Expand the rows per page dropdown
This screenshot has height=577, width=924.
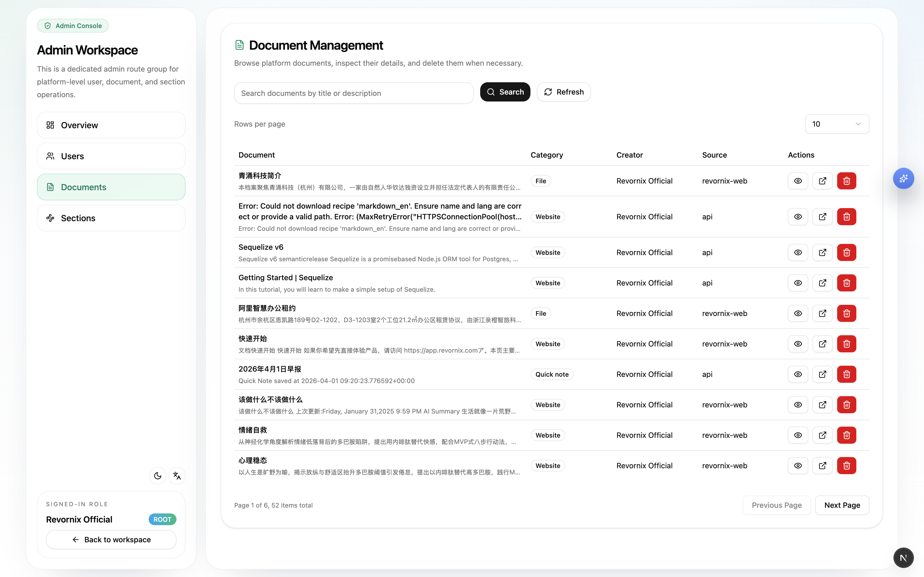[837, 124]
